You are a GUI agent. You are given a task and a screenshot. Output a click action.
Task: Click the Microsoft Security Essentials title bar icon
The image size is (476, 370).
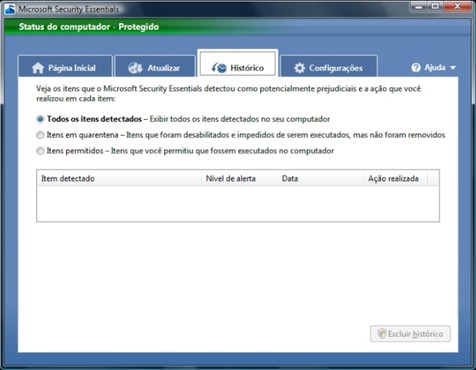tap(10, 9)
